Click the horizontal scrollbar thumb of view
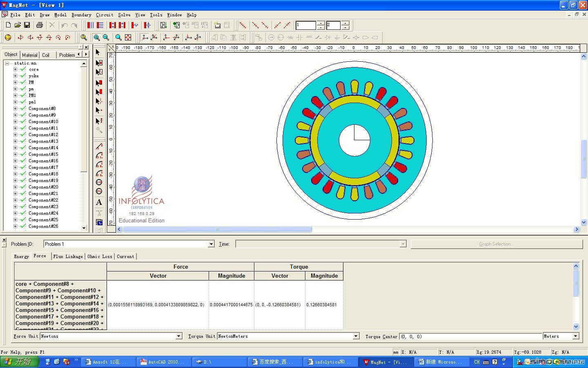This screenshot has width=588, height=368. click(217, 229)
